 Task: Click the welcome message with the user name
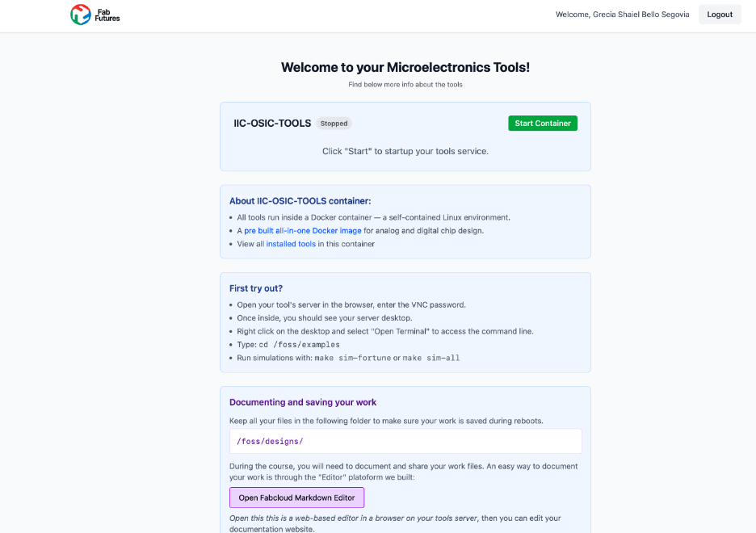(622, 15)
